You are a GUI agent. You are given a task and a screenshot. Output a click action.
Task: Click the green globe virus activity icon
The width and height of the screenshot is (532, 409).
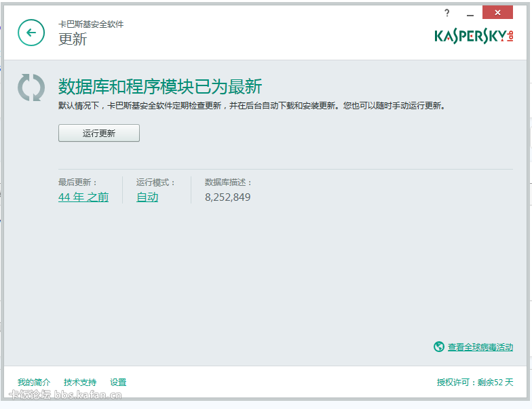pos(438,347)
